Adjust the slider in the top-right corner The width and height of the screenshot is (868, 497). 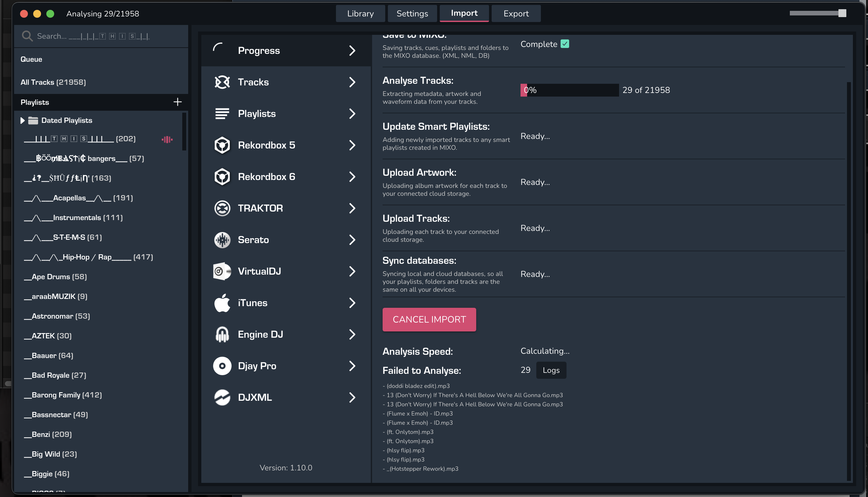click(842, 13)
